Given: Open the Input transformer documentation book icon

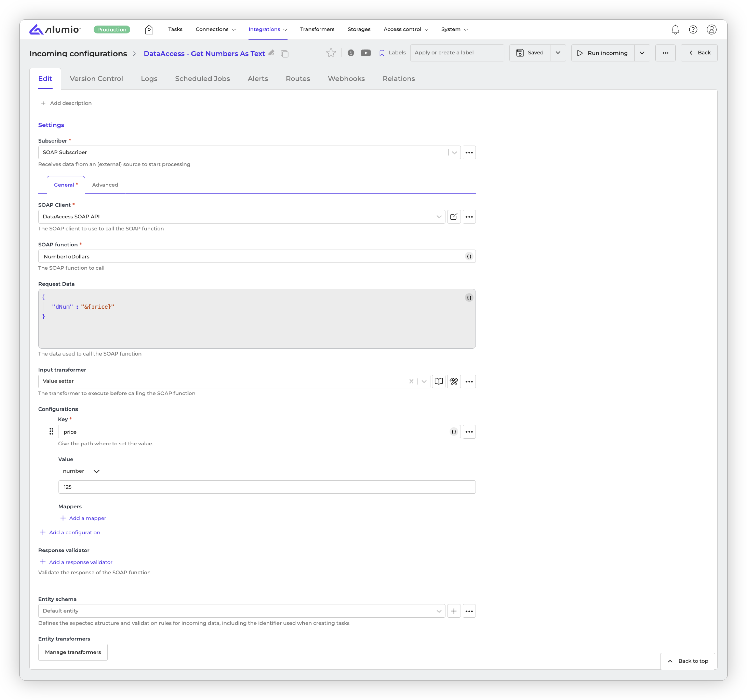Looking at the screenshot, I should [x=438, y=381].
